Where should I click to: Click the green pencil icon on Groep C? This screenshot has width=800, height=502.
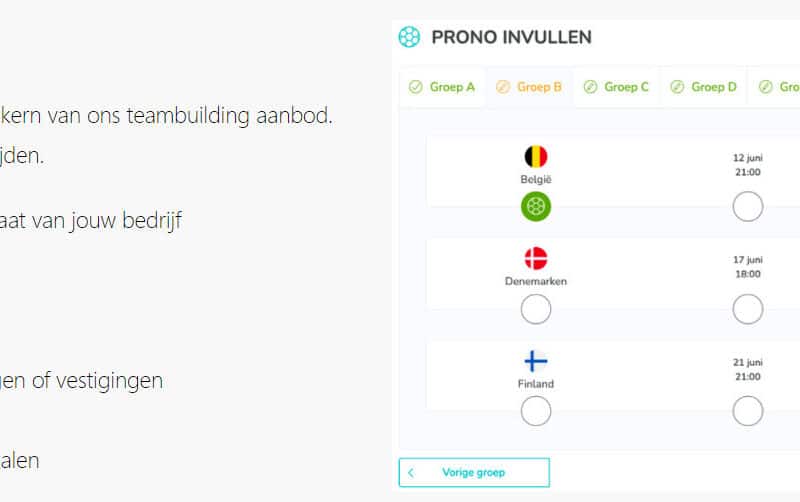590,87
